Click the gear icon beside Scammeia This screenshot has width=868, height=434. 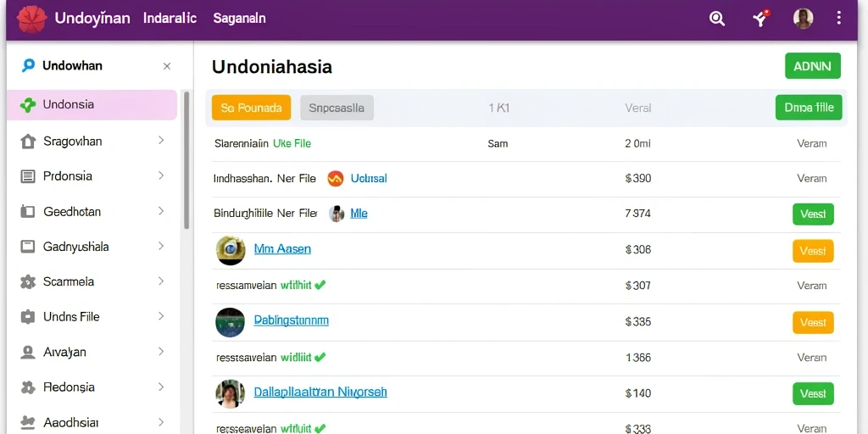click(x=28, y=281)
